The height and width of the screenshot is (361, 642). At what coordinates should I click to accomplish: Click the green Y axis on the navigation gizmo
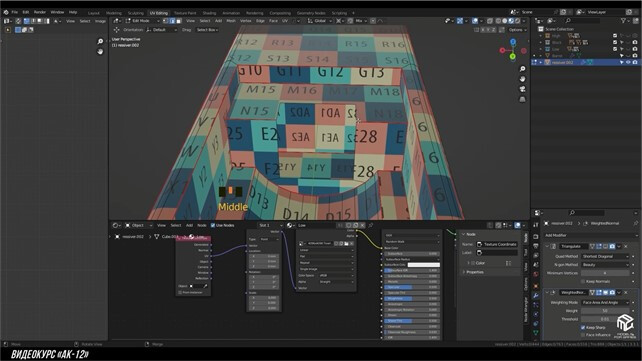[513, 56]
